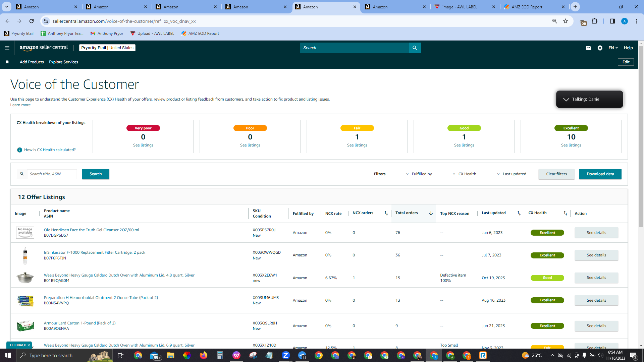Image resolution: width=644 pixels, height=362 pixels.
Task: Expand the Fulfilled by filter dropdown
Action: click(419, 174)
